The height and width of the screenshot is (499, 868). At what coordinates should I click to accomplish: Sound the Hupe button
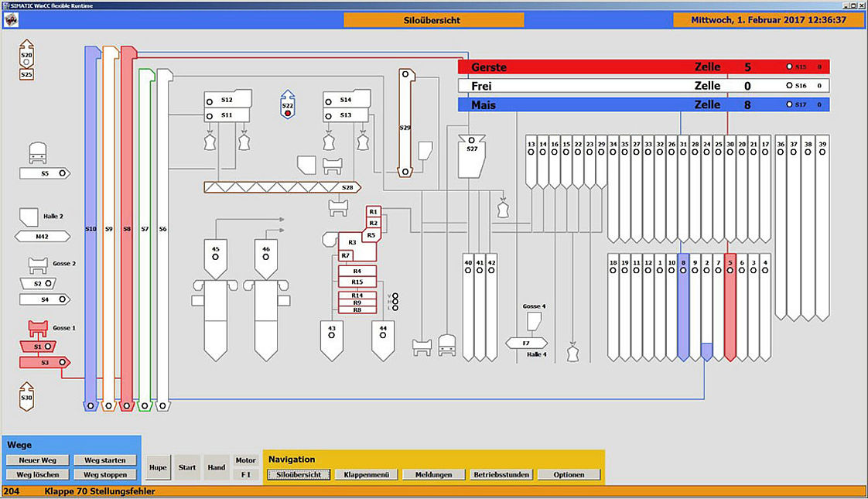(158, 467)
